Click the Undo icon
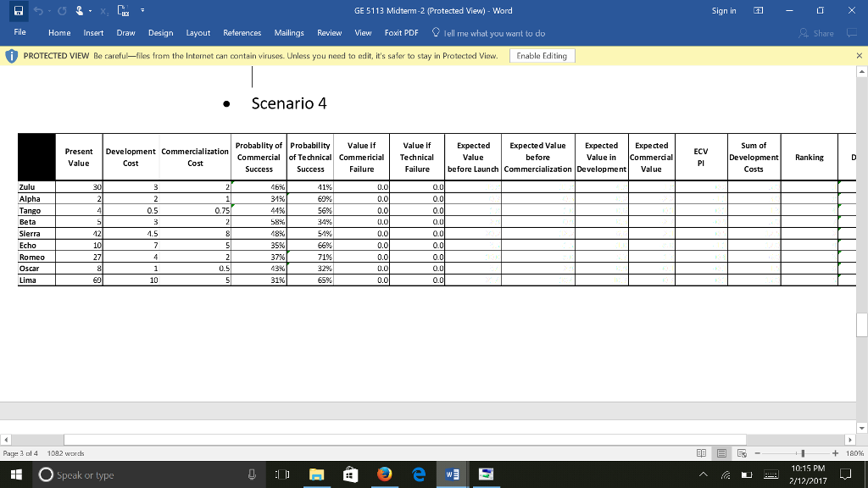This screenshot has height=488, width=868. click(x=38, y=11)
